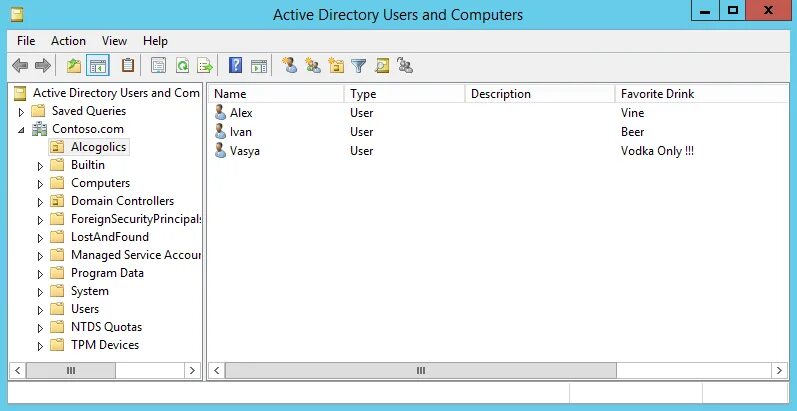Open Properties toolbar icon

(x=159, y=66)
